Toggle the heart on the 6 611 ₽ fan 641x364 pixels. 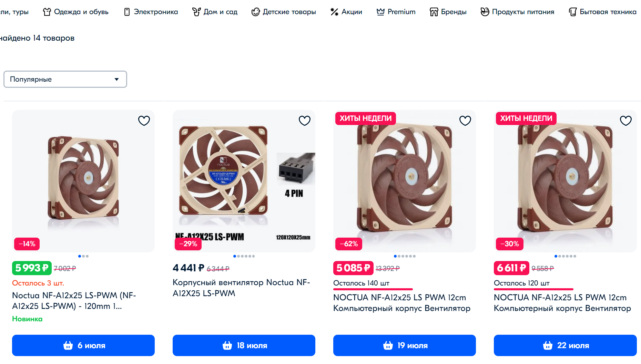(x=626, y=121)
